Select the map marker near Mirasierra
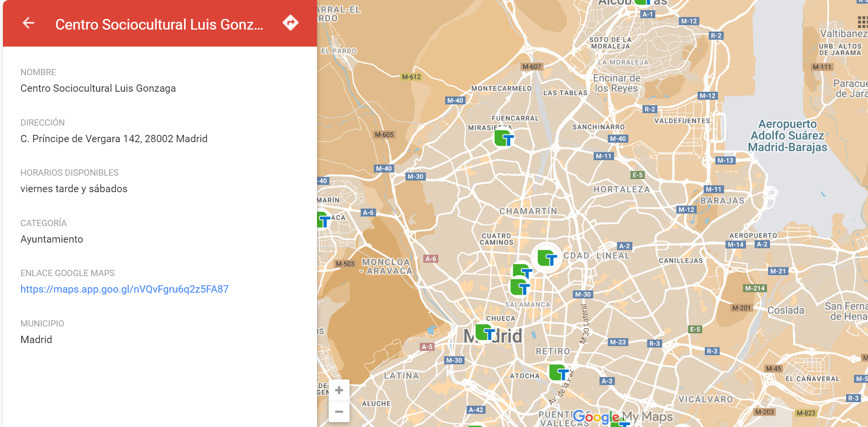The image size is (868, 427). tap(504, 139)
